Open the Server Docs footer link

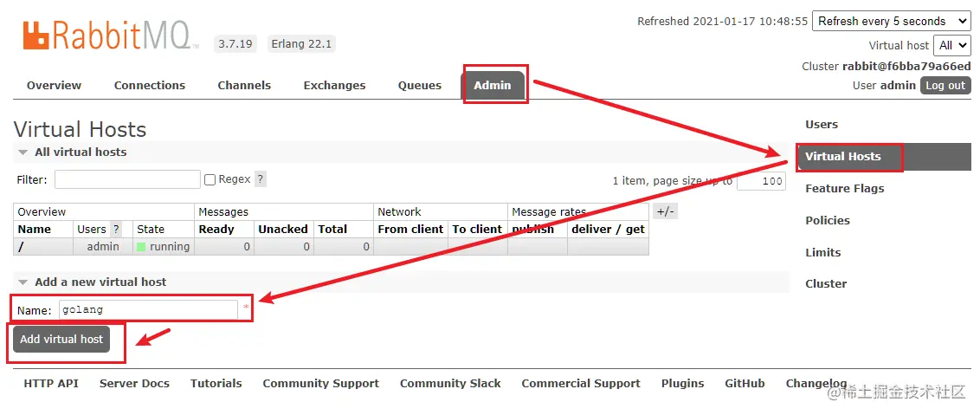click(134, 384)
